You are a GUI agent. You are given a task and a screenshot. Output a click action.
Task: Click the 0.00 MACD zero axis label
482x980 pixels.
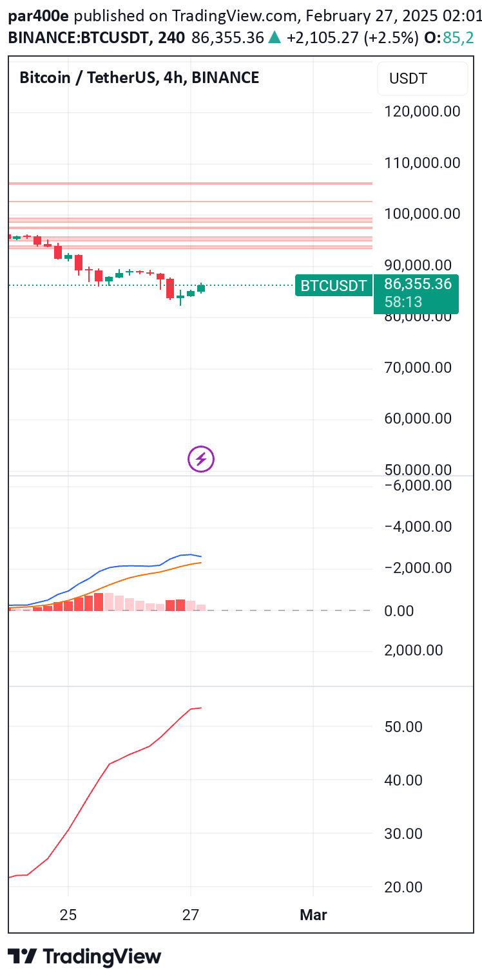[x=399, y=610]
